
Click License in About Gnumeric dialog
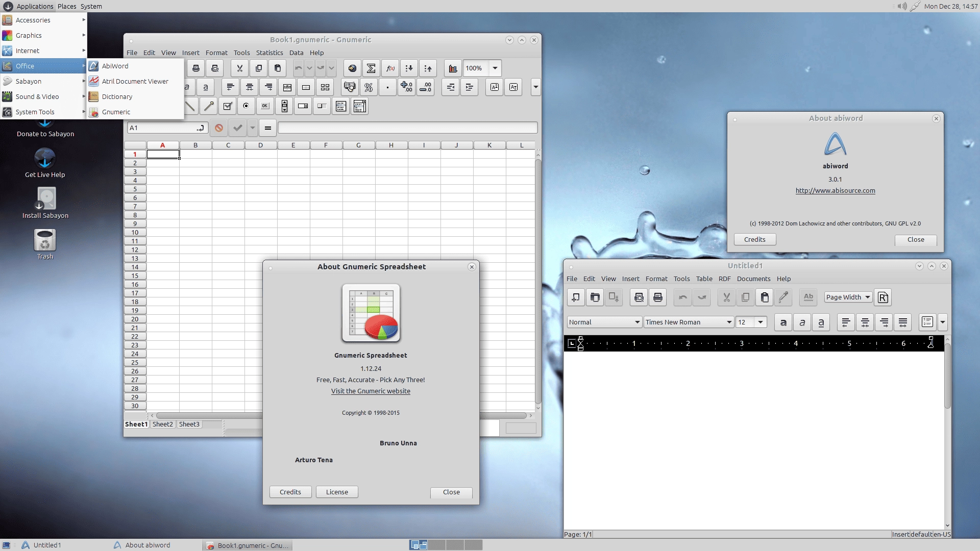337,492
